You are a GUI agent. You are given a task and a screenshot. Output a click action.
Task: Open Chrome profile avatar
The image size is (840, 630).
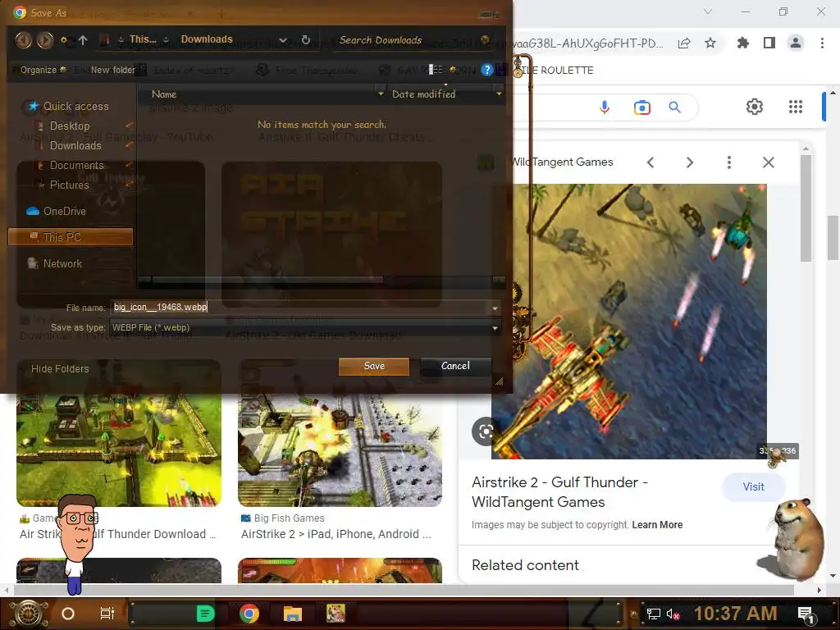(796, 43)
